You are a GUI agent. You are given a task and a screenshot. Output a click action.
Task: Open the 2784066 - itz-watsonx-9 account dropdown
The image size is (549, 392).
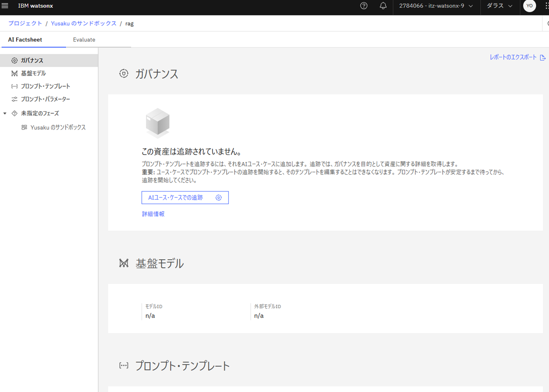click(436, 6)
